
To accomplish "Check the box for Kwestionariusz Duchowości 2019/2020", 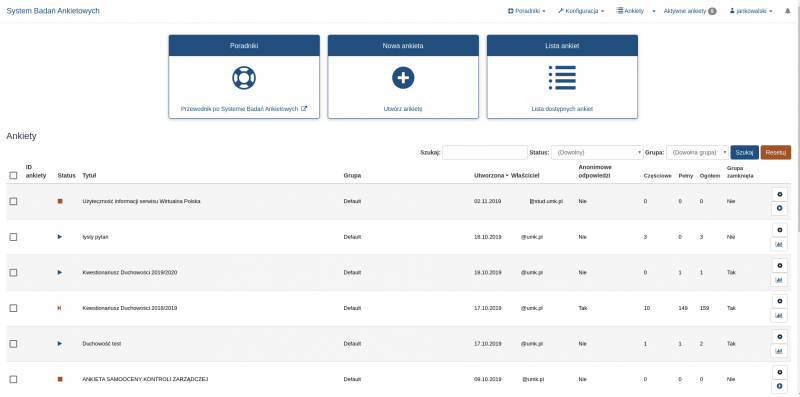I will click(x=13, y=272).
